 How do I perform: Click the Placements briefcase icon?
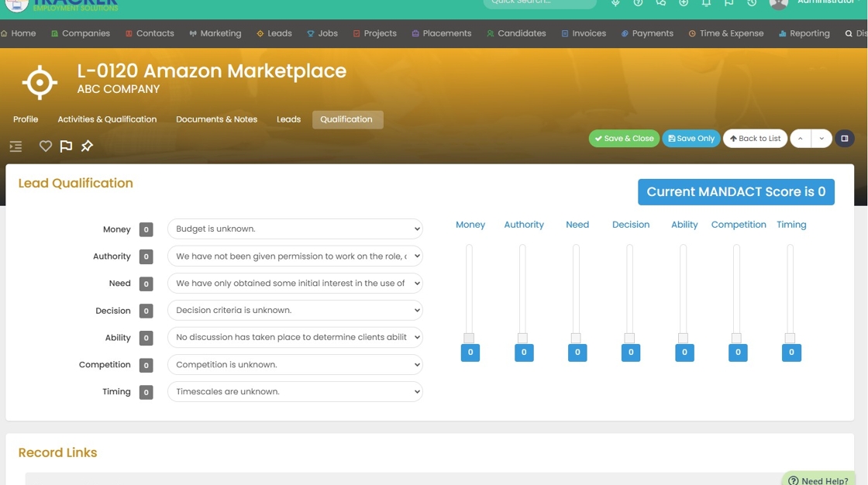click(x=415, y=33)
